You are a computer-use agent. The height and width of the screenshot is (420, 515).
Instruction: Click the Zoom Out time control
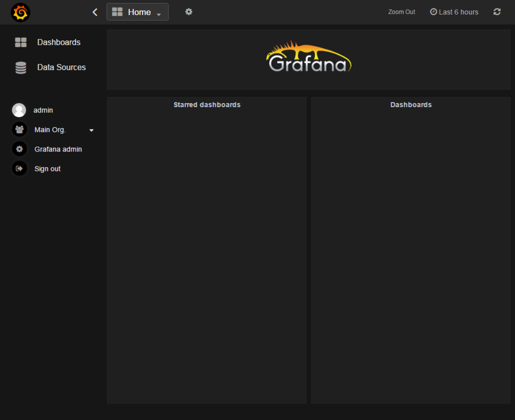pyautogui.click(x=401, y=12)
